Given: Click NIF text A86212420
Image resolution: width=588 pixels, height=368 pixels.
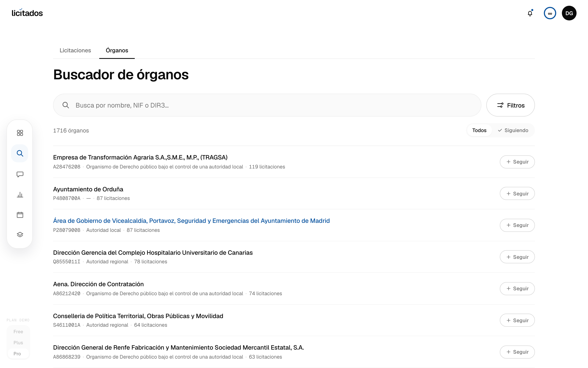Looking at the screenshot, I should pos(67,294).
